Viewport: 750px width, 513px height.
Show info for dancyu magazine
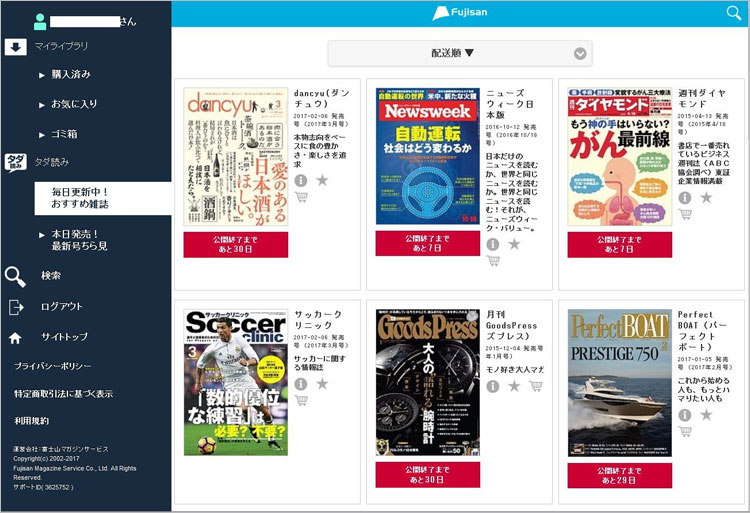coord(300,180)
